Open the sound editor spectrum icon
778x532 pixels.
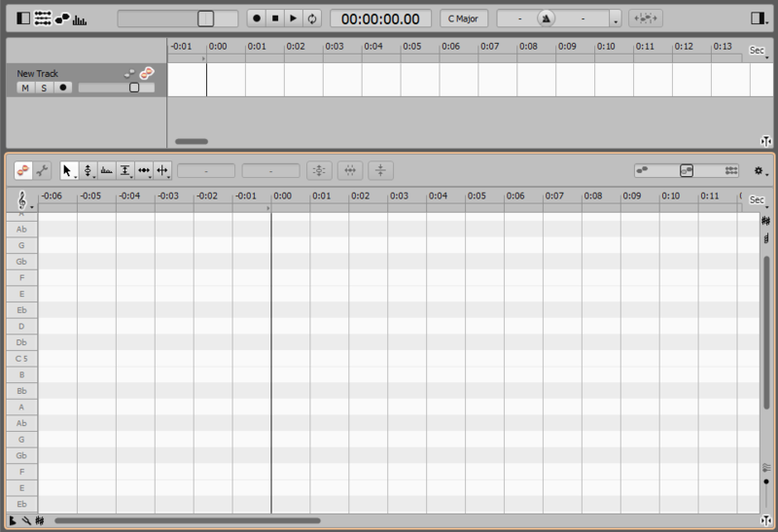[x=80, y=19]
